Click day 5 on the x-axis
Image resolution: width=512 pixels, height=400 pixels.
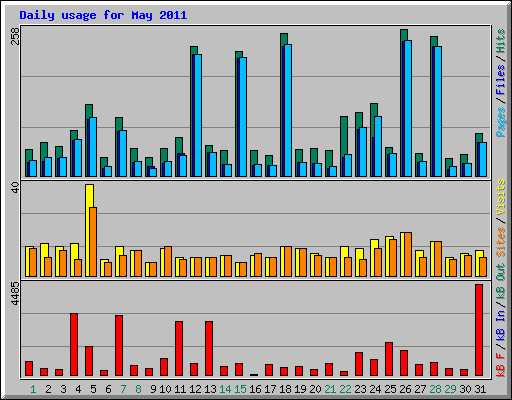[x=93, y=389]
